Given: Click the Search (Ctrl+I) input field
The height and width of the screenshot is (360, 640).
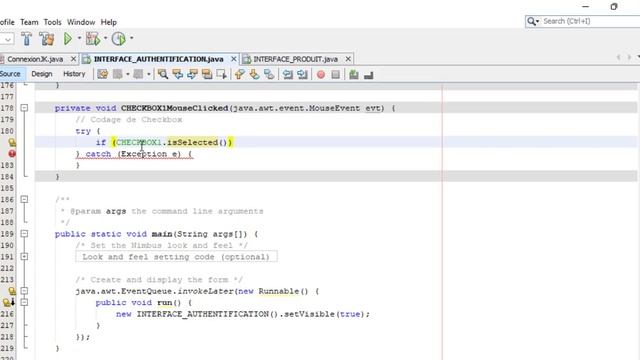Looking at the screenshot, I should (590, 21).
